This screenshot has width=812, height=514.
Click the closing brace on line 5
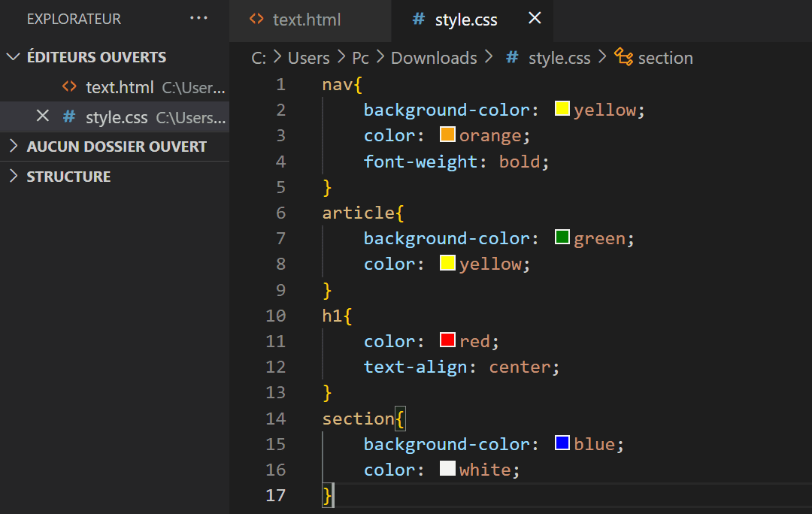[327, 187]
